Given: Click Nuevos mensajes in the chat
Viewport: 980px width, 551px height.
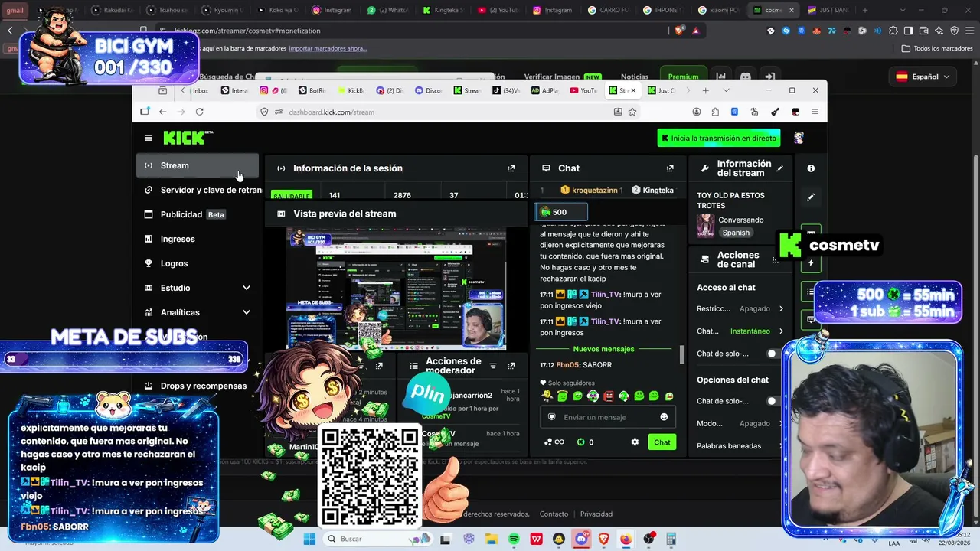Looking at the screenshot, I should pos(603,349).
